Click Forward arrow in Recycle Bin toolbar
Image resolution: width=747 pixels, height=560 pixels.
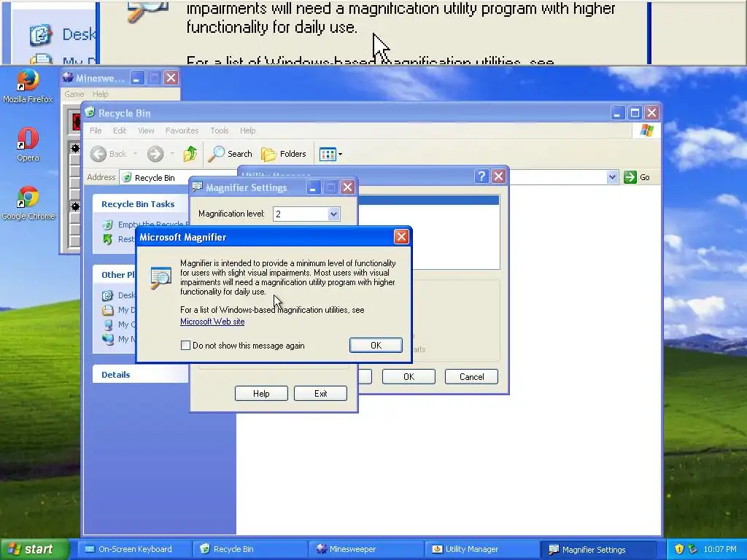(x=155, y=154)
